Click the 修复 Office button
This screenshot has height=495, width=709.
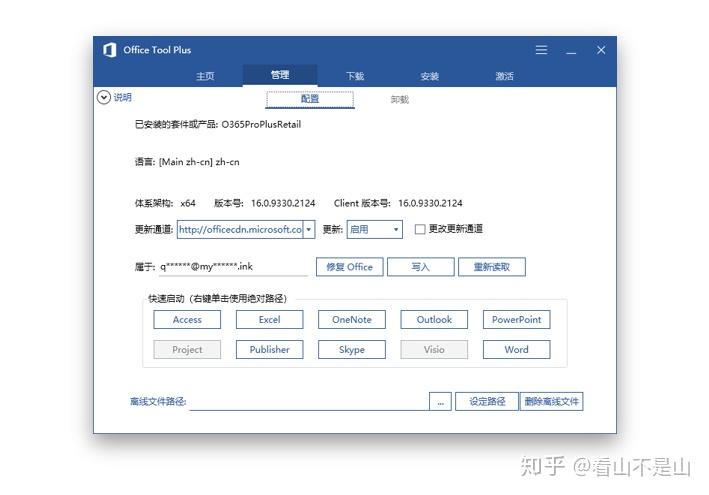tap(350, 267)
